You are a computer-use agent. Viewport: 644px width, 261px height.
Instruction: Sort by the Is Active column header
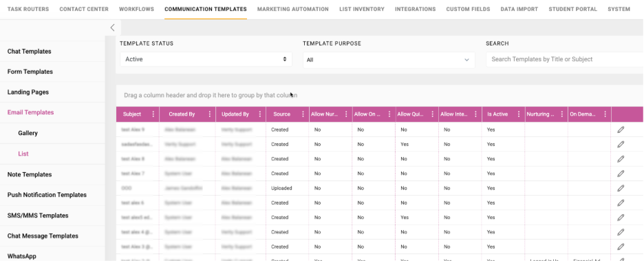point(497,114)
